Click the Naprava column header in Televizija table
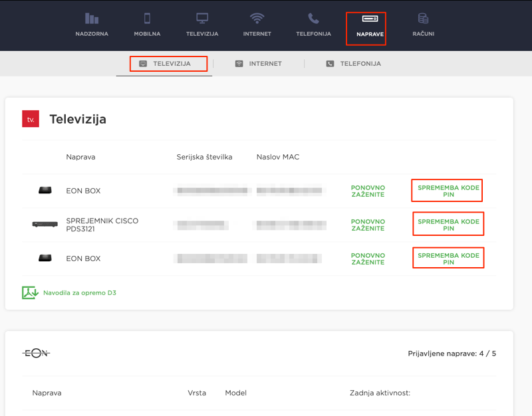This screenshot has height=416, width=532. point(80,157)
